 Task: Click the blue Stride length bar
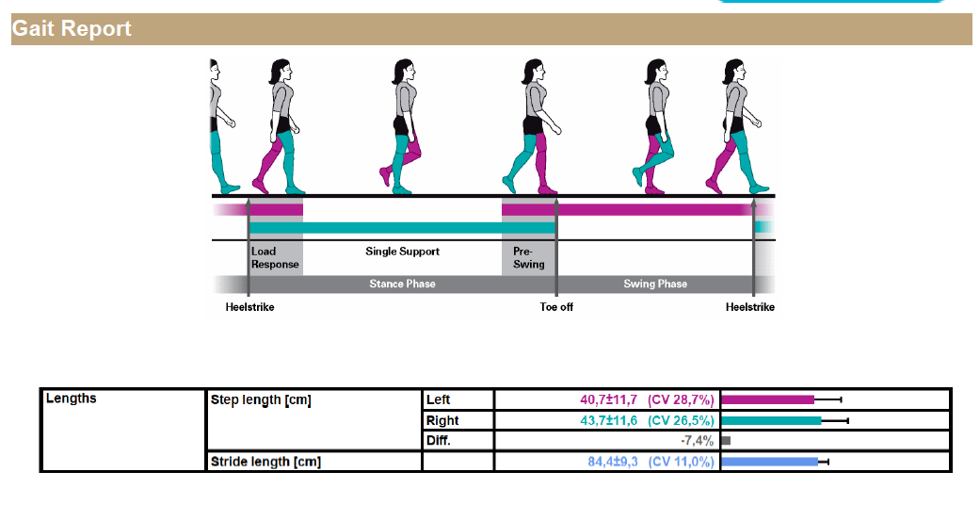coord(769,462)
